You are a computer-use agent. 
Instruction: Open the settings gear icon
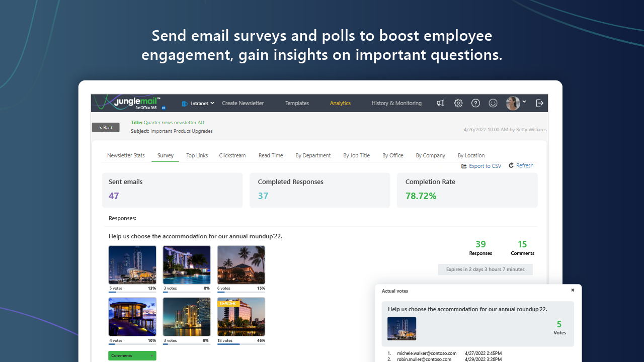[x=458, y=103]
